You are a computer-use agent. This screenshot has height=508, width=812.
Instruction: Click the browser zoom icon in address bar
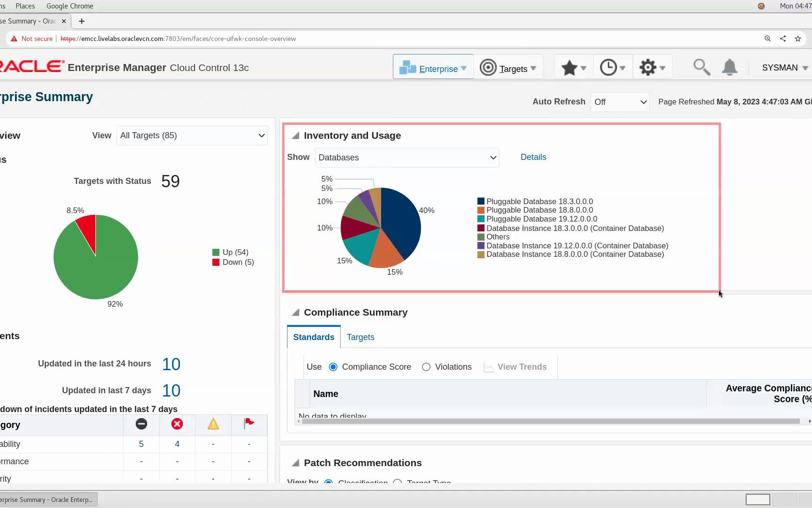pos(767,39)
